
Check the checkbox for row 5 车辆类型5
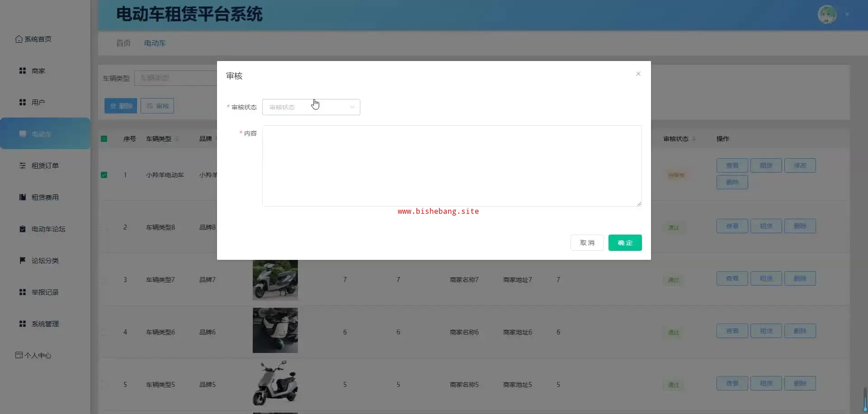[x=104, y=385]
